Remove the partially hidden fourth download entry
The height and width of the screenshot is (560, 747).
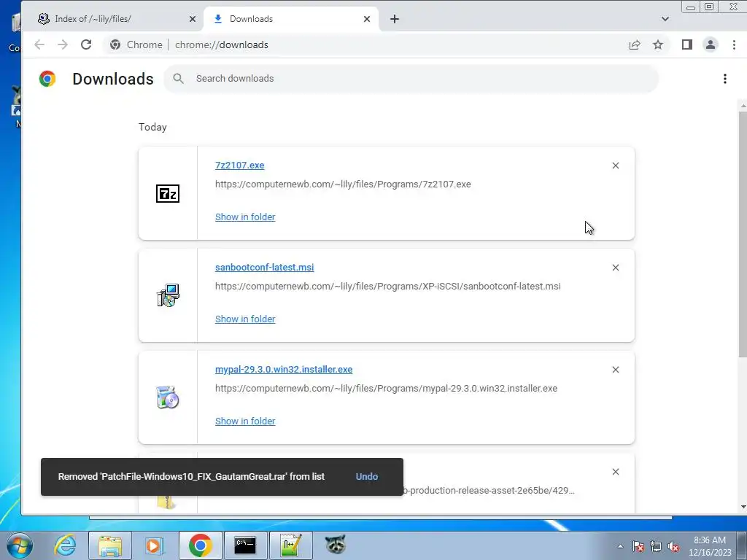pyautogui.click(x=616, y=472)
